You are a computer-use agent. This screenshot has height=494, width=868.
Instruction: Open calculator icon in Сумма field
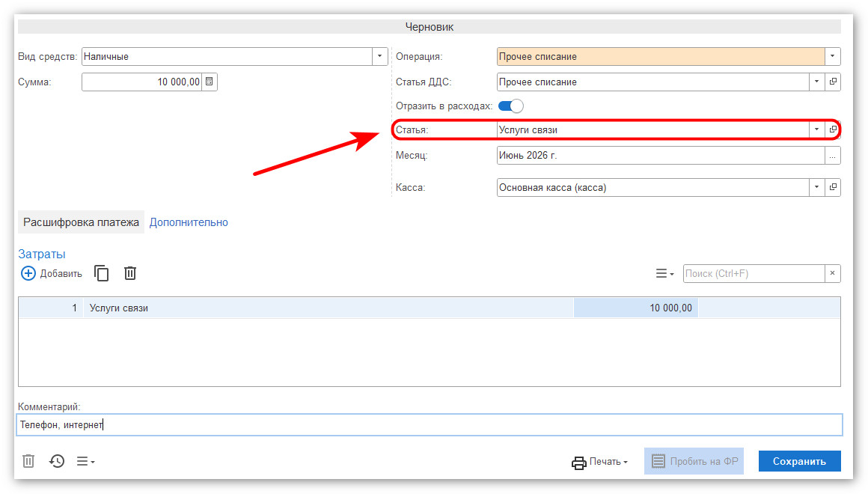[210, 82]
